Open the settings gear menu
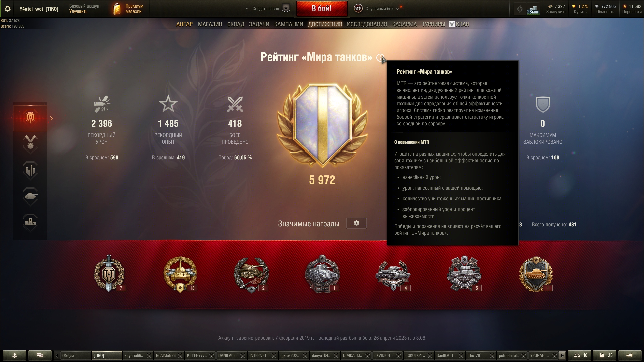The height and width of the screenshot is (362, 644). coord(7,9)
